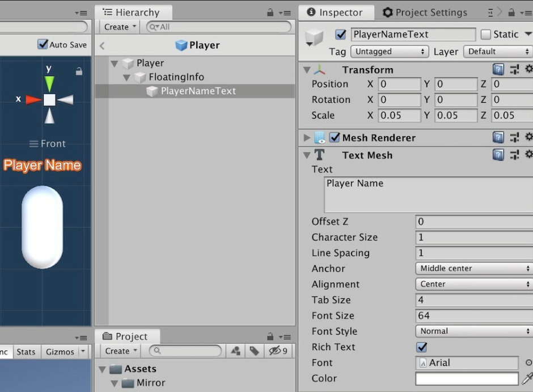533x392 pixels.
Task: Open the Static dropdown arrow
Action: 528,33
